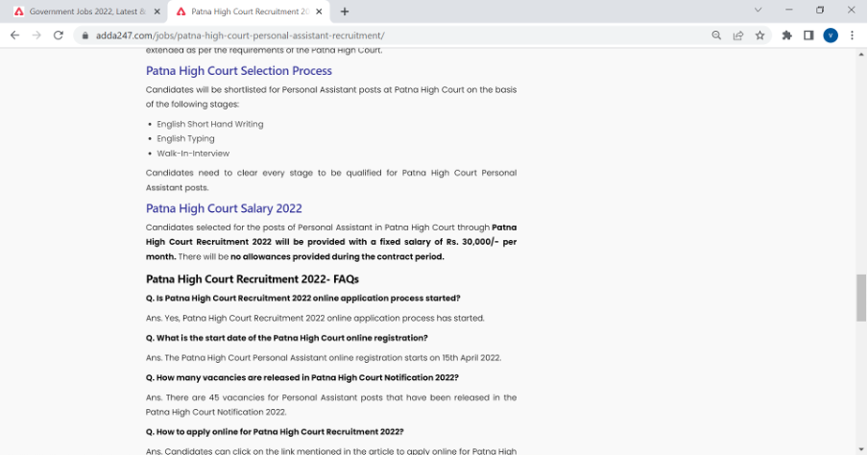The height and width of the screenshot is (455, 868).
Task: Click the vertical scrollbar thumb
Action: [x=860, y=298]
